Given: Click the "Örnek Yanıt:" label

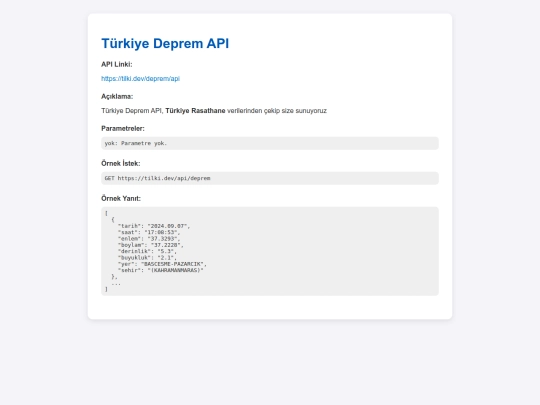Looking at the screenshot, I should click(x=121, y=198).
